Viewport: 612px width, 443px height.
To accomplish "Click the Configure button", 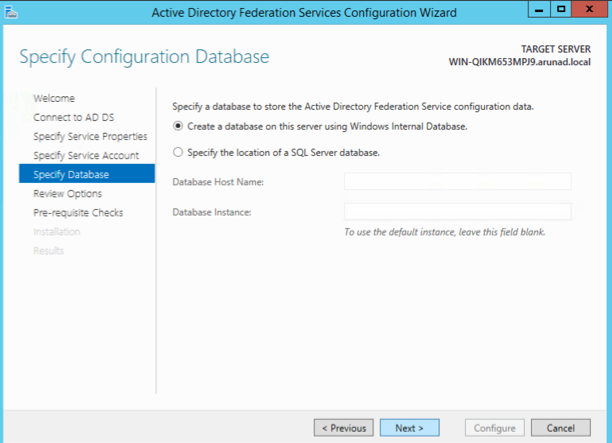I will coord(495,428).
